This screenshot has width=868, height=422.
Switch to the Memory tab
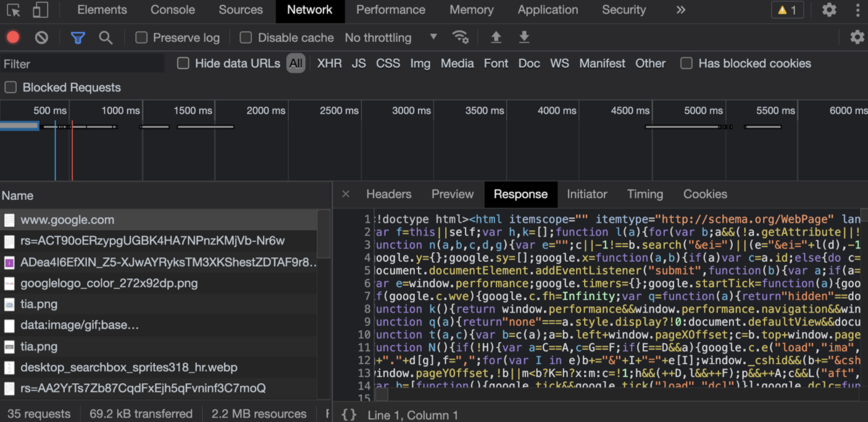click(472, 10)
